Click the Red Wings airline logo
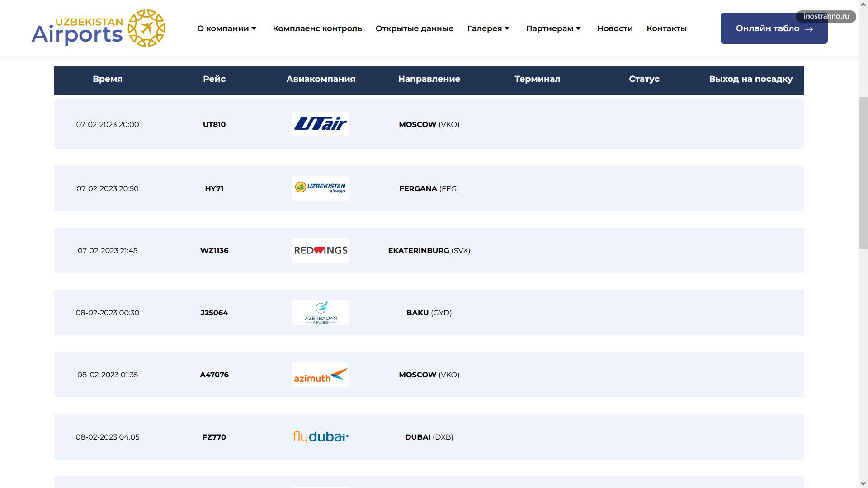 click(321, 250)
